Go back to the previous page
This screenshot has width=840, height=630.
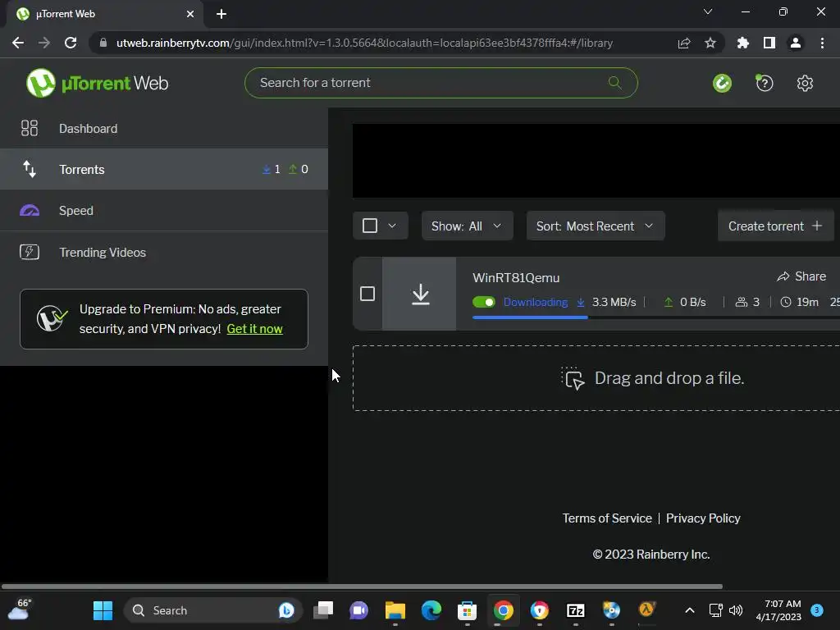point(18,43)
